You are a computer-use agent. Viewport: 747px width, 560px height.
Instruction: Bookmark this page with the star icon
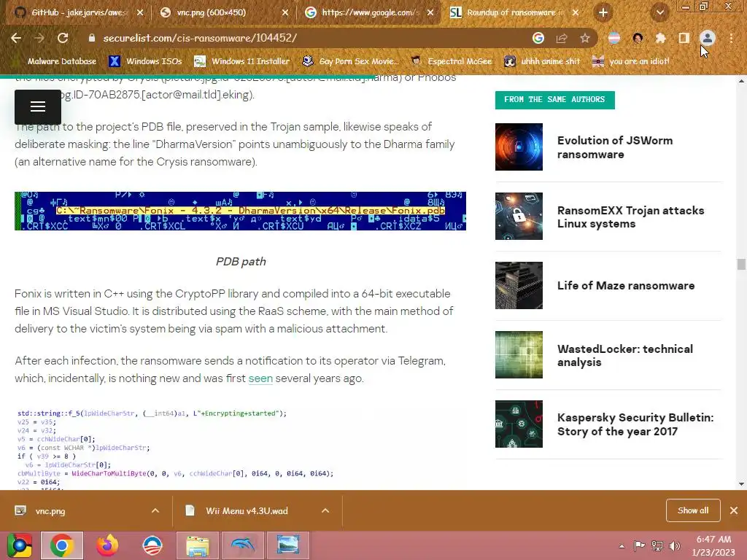(585, 38)
